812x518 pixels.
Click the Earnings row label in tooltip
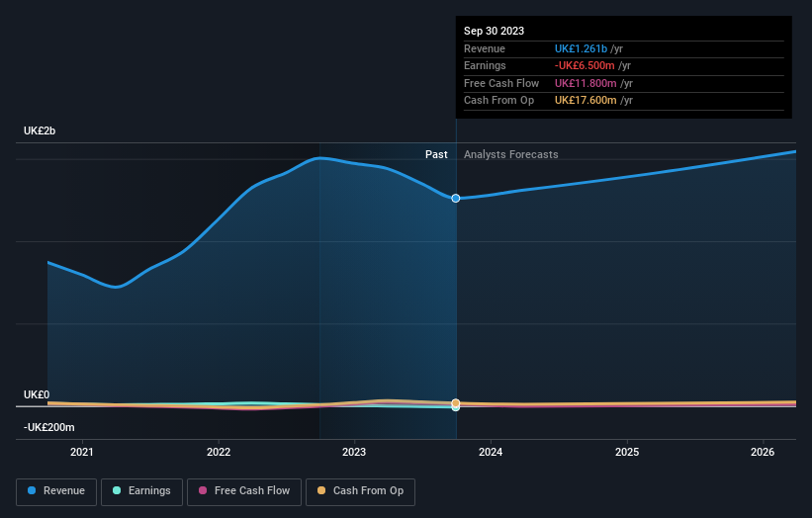pyautogui.click(x=485, y=65)
